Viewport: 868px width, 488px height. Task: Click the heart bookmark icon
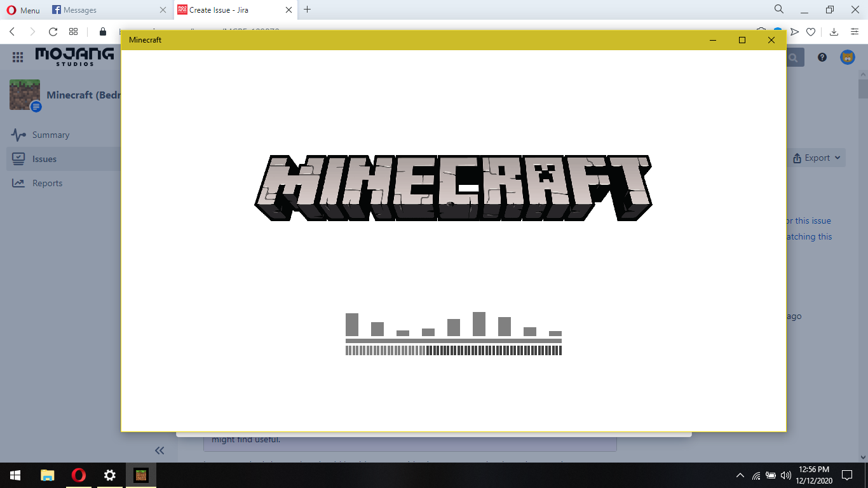(811, 32)
